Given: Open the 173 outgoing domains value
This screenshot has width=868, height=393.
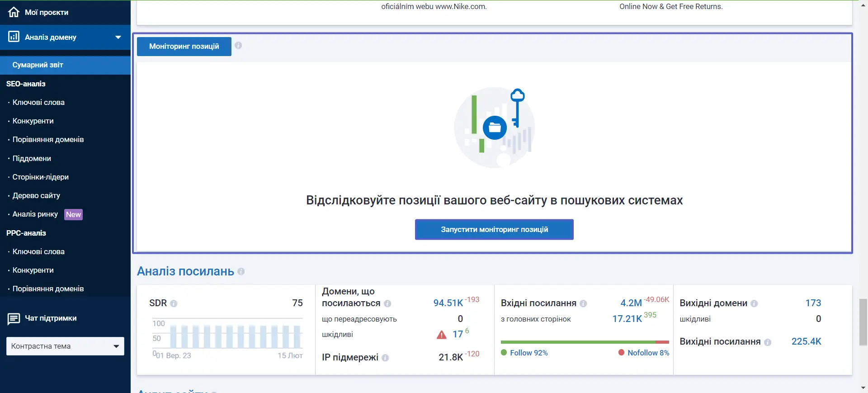Looking at the screenshot, I should click(x=813, y=303).
